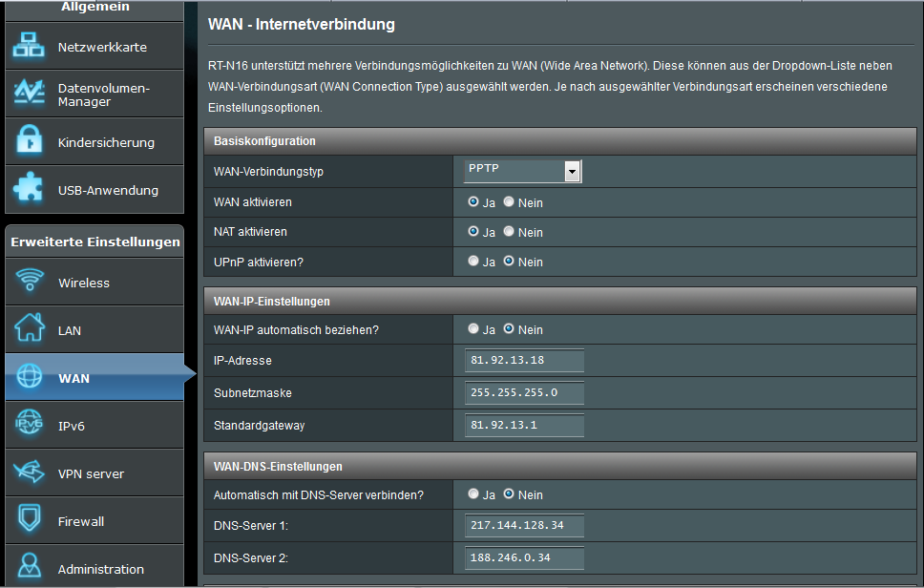Open the Administration menu item
Screen dimensions: 924x588
point(100,569)
